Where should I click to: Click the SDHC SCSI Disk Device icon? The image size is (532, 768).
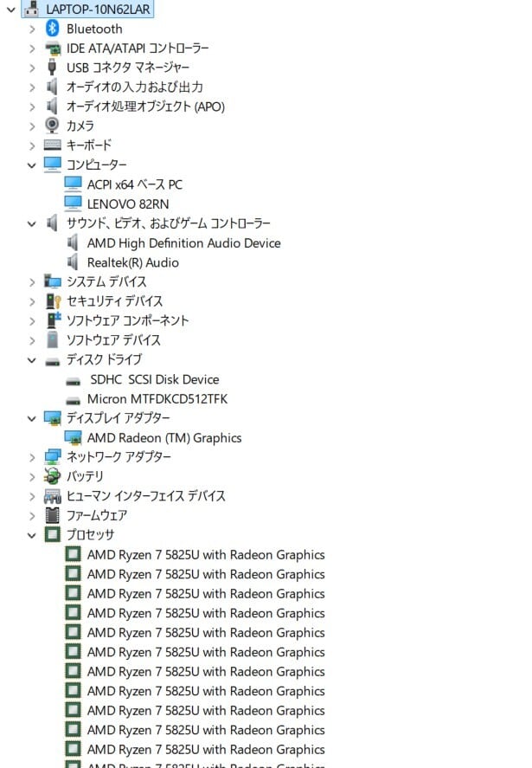[74, 382]
